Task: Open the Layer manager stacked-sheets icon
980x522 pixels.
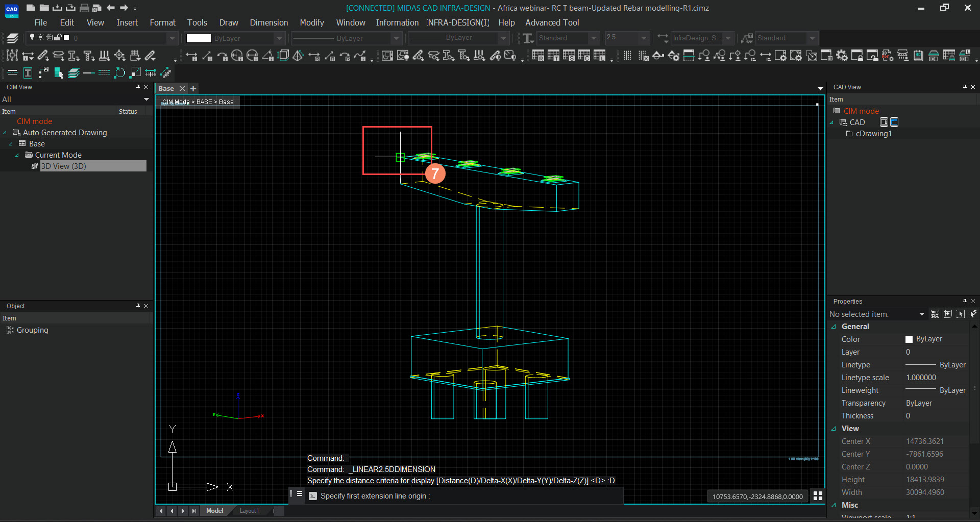Action: (x=12, y=38)
